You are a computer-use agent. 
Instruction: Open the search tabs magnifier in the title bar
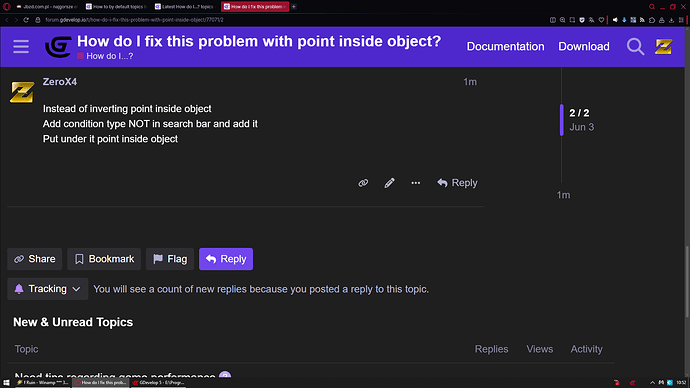coord(652,7)
